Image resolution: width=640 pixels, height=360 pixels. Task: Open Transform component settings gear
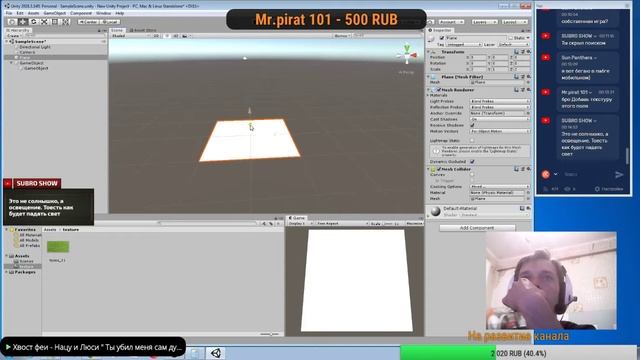click(529, 52)
